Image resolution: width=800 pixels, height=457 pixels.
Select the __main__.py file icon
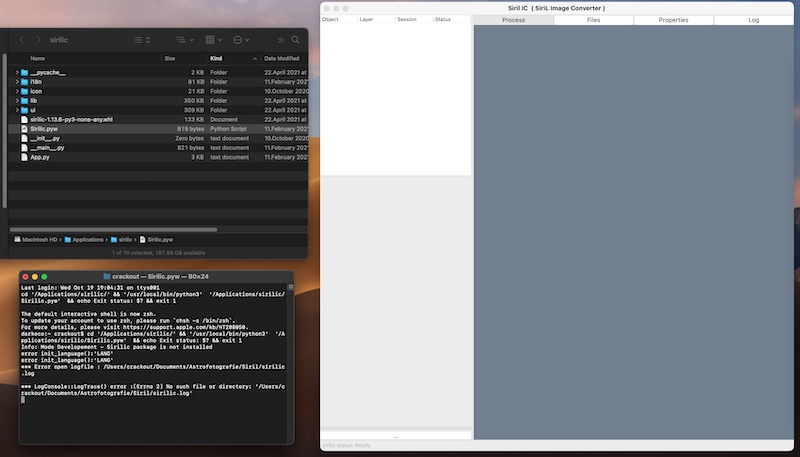tap(24, 148)
